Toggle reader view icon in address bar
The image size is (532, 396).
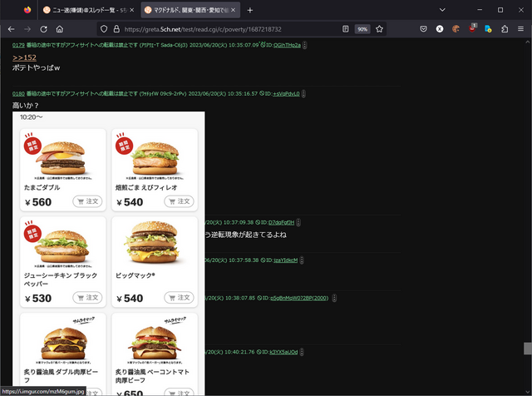(346, 29)
